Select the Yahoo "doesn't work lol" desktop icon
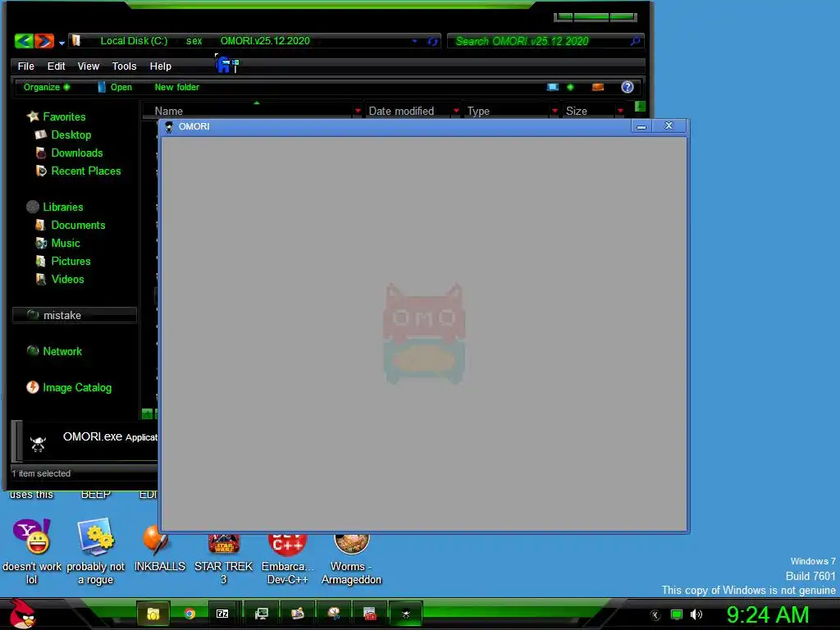 [x=32, y=552]
